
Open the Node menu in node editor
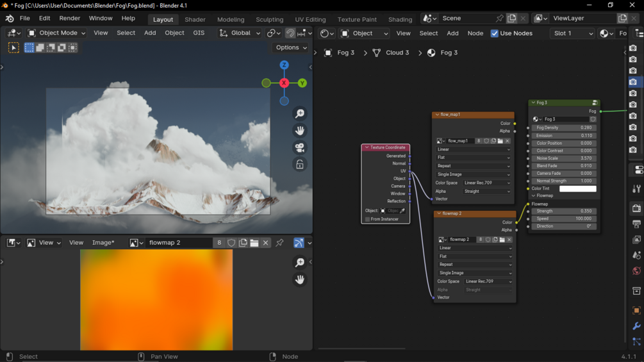click(475, 33)
